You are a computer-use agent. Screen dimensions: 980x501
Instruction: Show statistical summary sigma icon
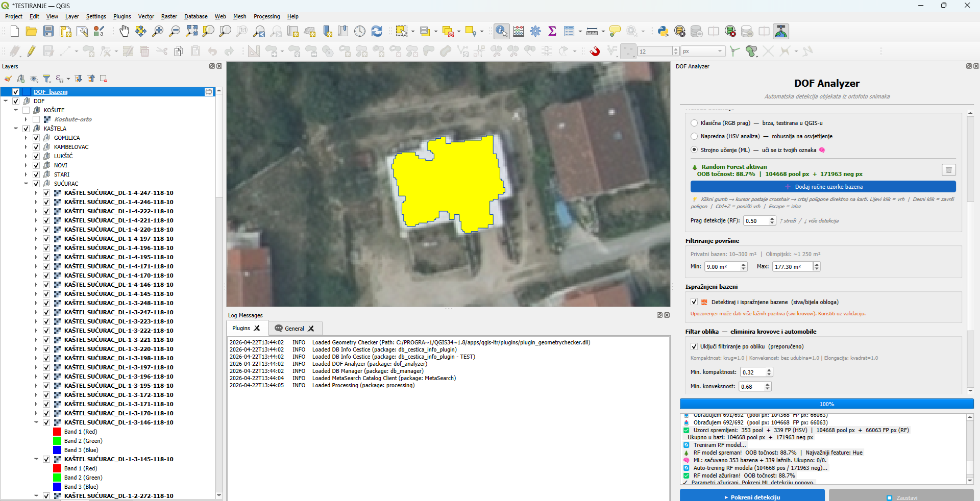click(x=552, y=32)
